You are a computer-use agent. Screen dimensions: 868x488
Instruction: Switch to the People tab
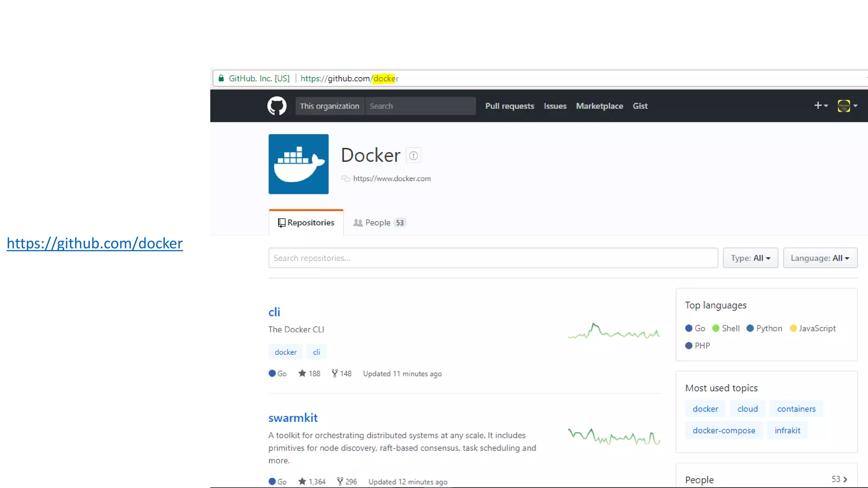click(380, 223)
